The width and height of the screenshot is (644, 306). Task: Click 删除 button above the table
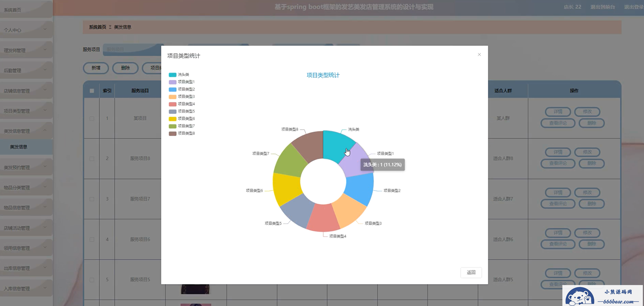(125, 68)
